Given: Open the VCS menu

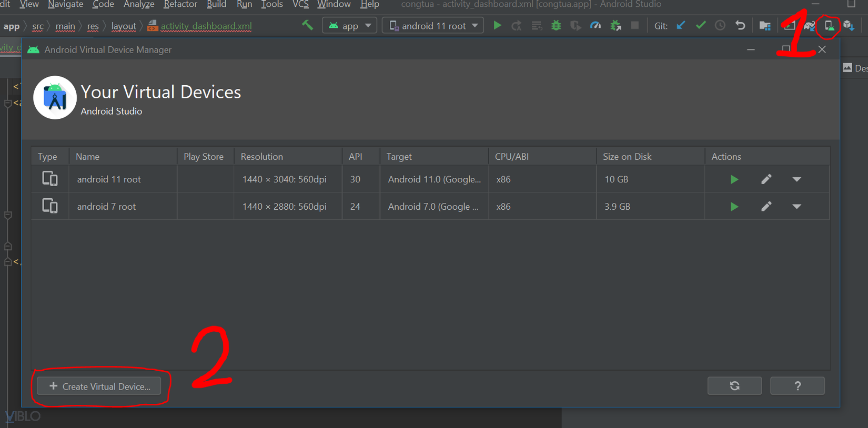Looking at the screenshot, I should pyautogui.click(x=300, y=5).
